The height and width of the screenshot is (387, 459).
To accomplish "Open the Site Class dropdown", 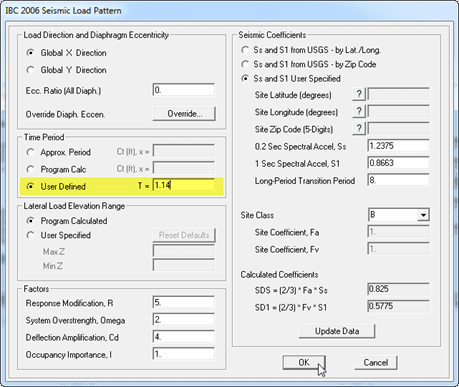I will (423, 215).
